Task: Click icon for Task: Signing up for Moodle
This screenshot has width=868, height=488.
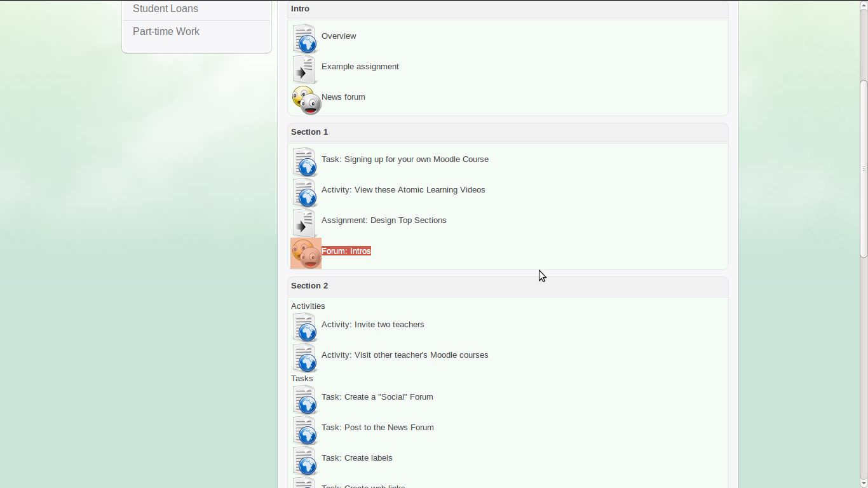Action: tap(305, 161)
